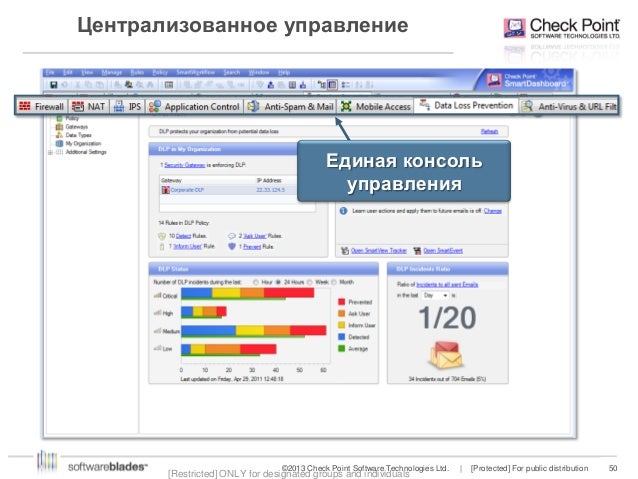
Task: Select the Hour radio button
Action: click(x=256, y=282)
